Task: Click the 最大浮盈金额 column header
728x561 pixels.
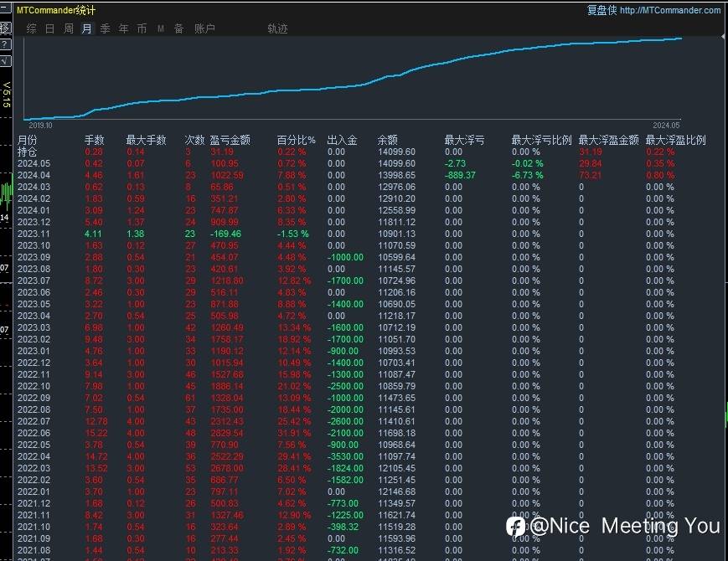Action: [609, 140]
